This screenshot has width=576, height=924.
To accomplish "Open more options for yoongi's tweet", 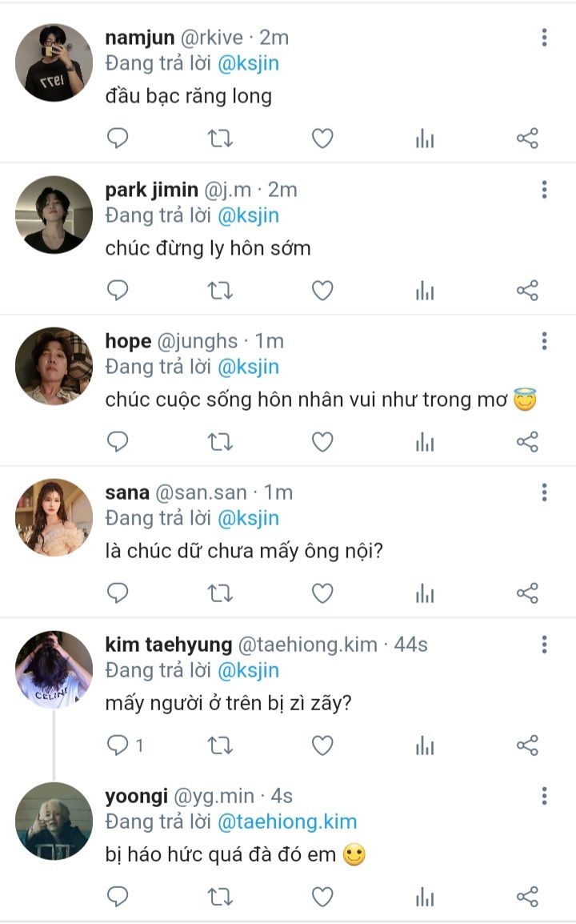I will coord(544,796).
